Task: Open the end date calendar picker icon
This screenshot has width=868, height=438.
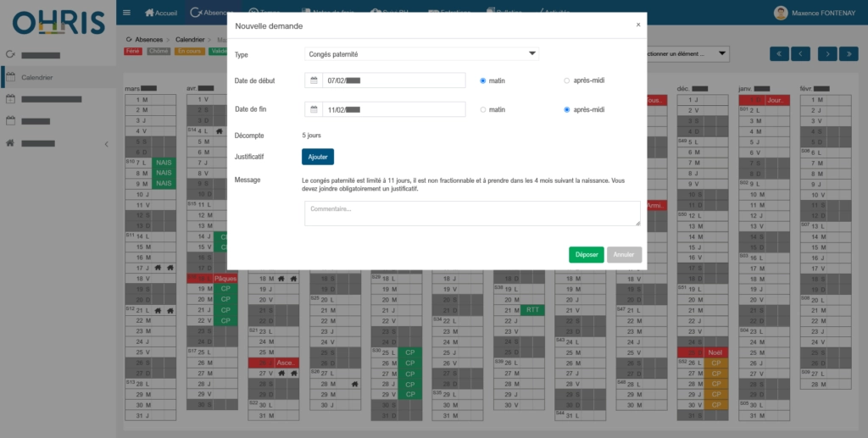Action: coord(314,109)
